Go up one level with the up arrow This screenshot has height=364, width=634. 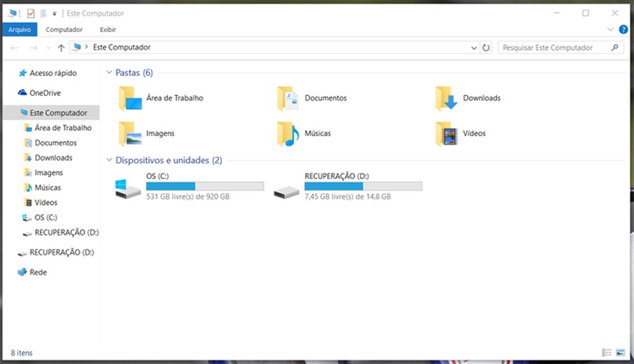61,48
